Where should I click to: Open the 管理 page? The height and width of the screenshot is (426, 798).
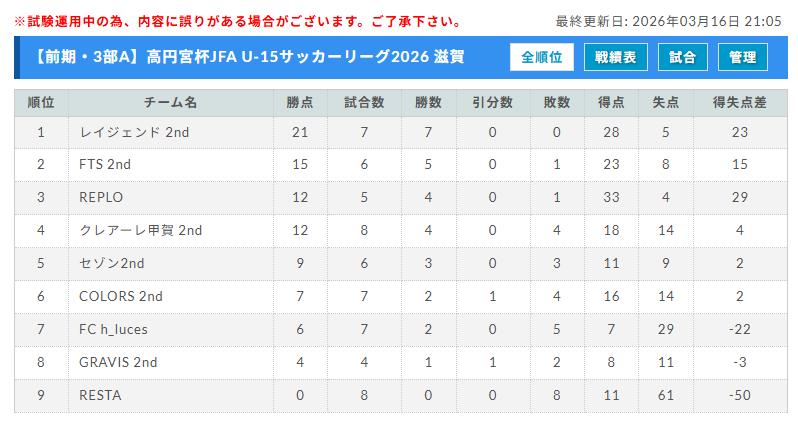[x=742, y=58]
